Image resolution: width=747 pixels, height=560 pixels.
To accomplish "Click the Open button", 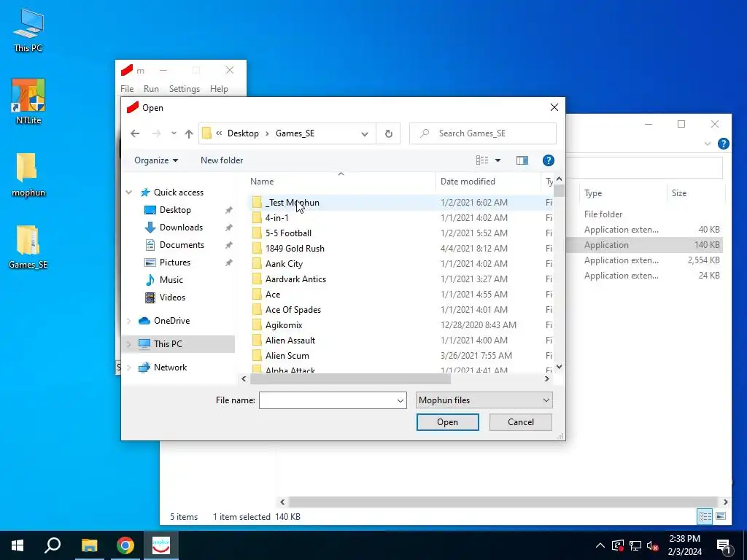I will [x=447, y=422].
